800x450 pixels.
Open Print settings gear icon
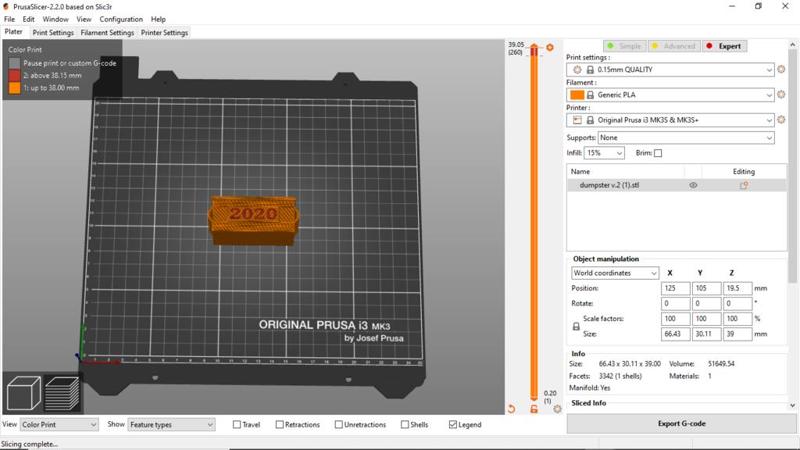[x=781, y=70]
